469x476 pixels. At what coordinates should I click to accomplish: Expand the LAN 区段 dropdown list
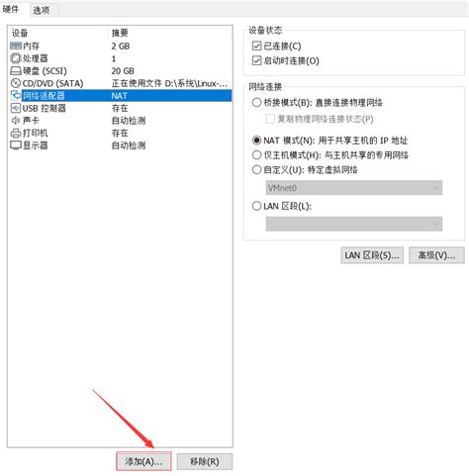pos(354,224)
